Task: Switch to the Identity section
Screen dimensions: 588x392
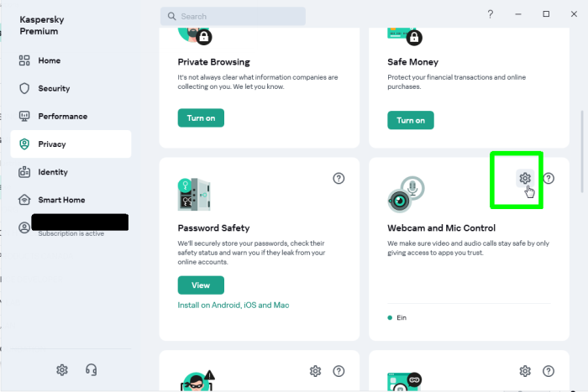Action: (52, 172)
